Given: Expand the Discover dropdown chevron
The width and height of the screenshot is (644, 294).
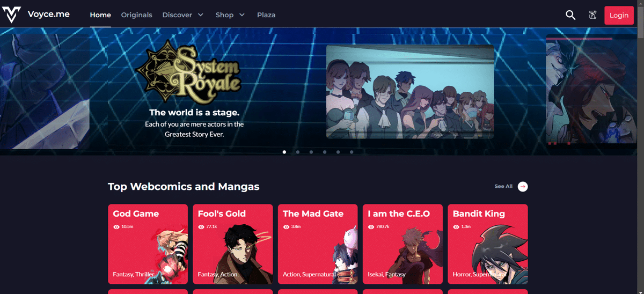Looking at the screenshot, I should point(201,15).
